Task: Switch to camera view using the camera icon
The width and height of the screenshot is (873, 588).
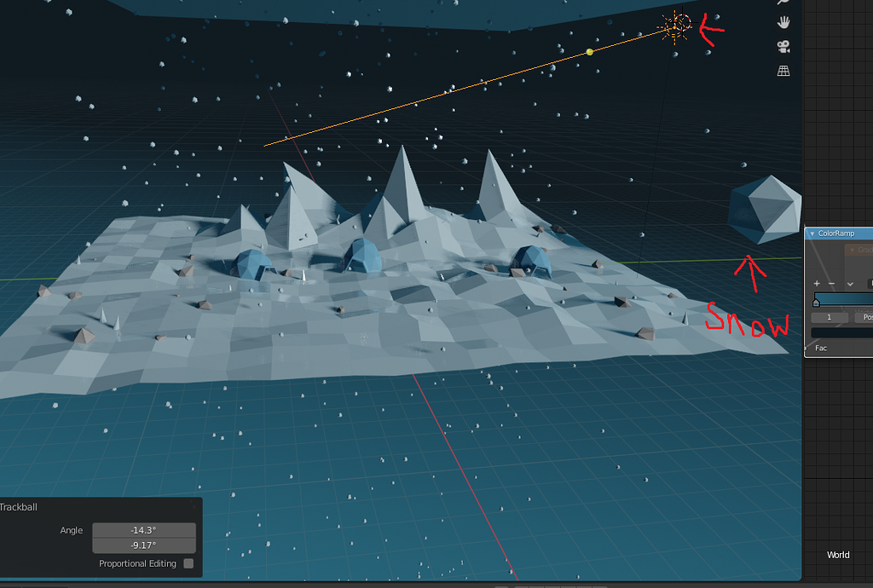Action: point(783,47)
